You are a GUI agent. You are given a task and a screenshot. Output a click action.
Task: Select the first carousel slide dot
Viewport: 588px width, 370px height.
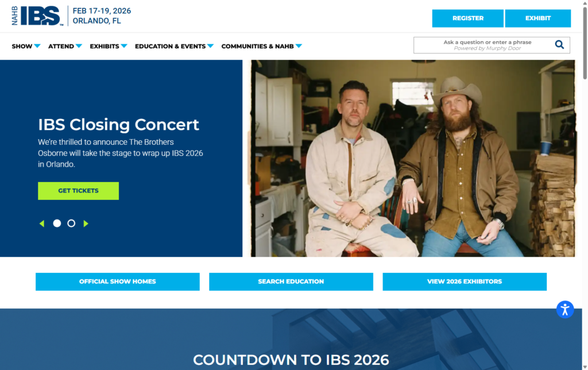[x=57, y=223]
